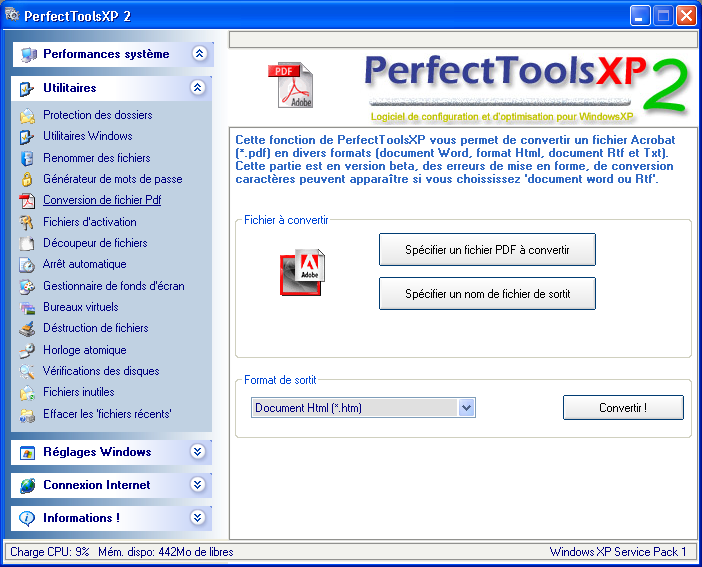Image resolution: width=702 pixels, height=567 pixels.
Task: Click the clock icon for Arrêt automatique
Action: pyautogui.click(x=27, y=265)
